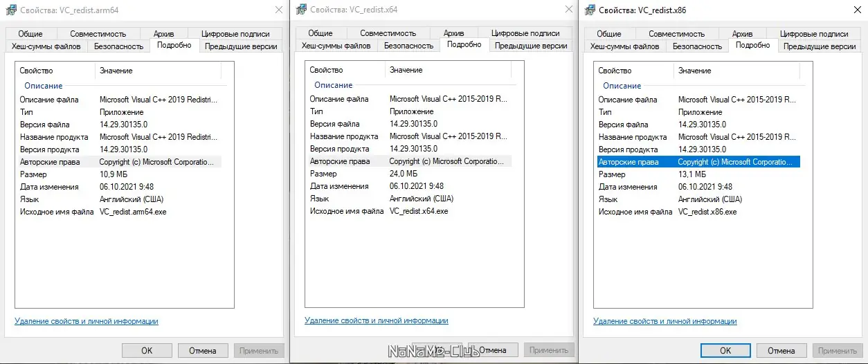868x364 pixels.
Task: Open Хеш-суммы файлов tab in x64 window
Action: click(x=336, y=46)
